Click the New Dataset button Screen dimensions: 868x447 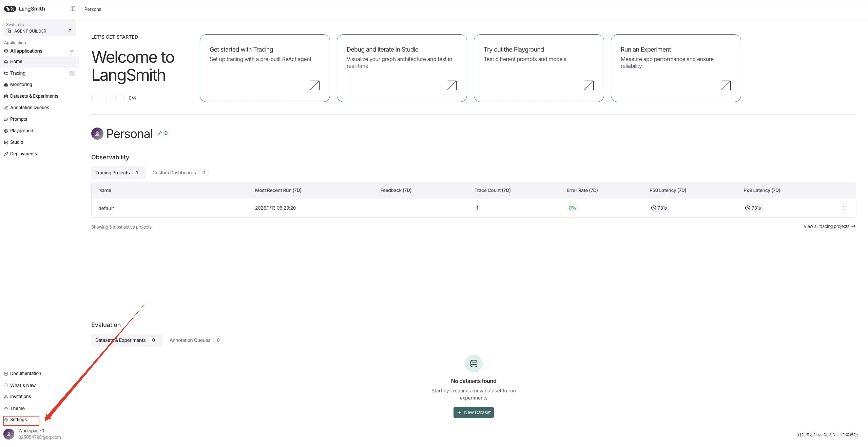click(x=473, y=412)
